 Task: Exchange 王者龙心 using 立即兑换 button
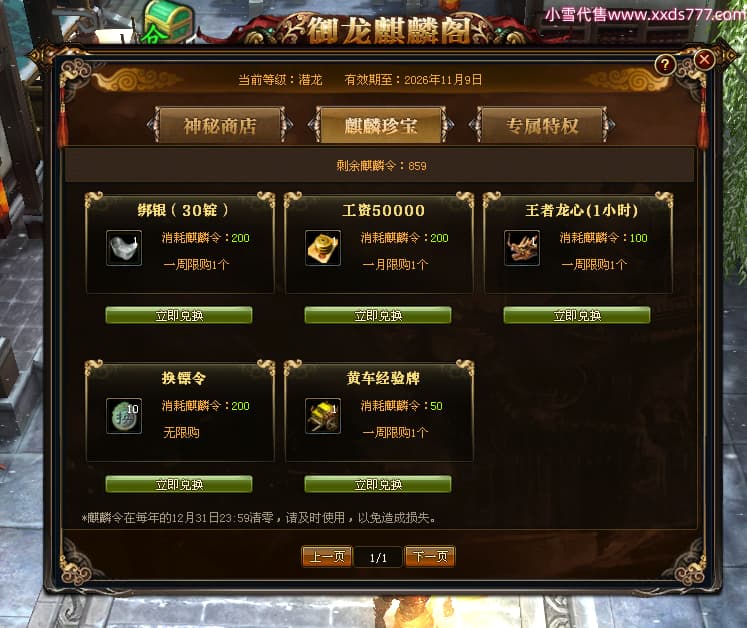(577, 315)
